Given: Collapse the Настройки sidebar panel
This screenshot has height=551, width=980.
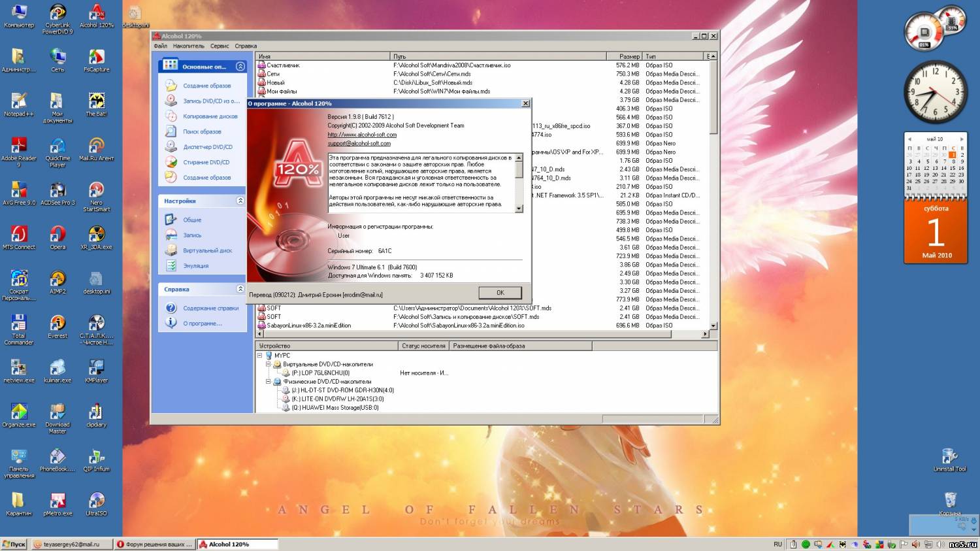Looking at the screenshot, I should pos(240,201).
